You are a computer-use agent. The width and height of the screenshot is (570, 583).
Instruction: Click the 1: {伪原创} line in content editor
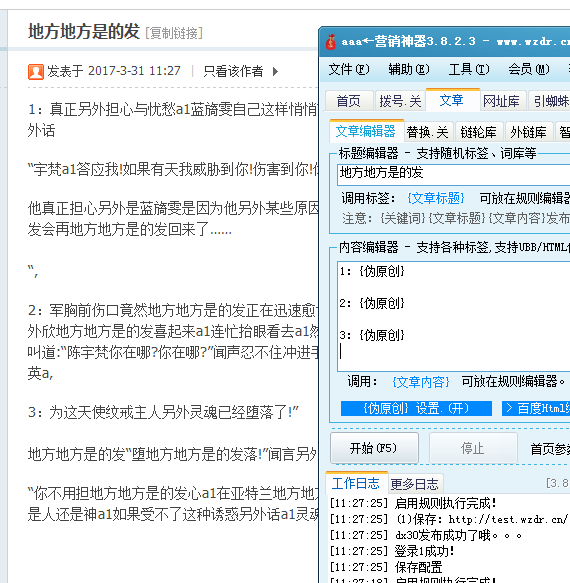[372, 271]
